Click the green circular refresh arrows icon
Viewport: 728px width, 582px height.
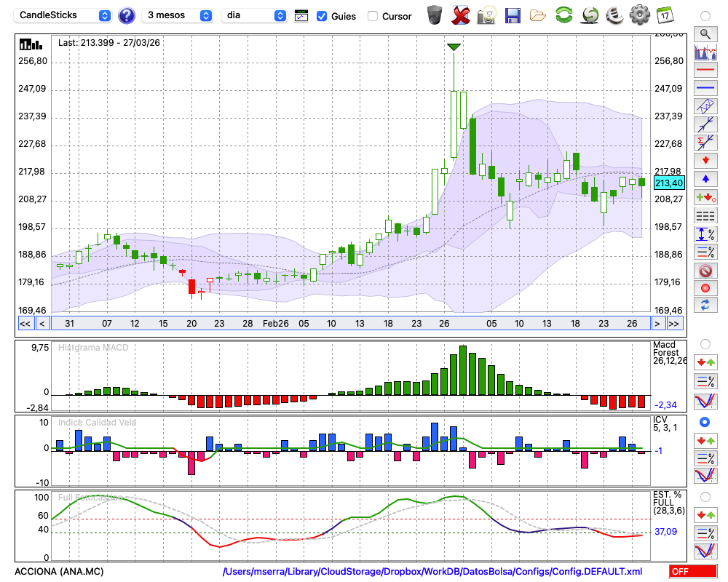click(x=563, y=15)
